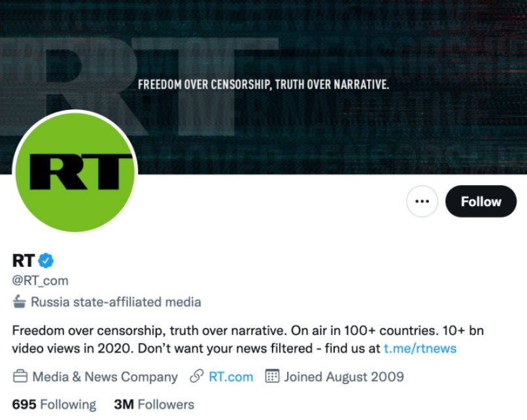
Task: Click the RT green profile picture
Action: [x=75, y=171]
